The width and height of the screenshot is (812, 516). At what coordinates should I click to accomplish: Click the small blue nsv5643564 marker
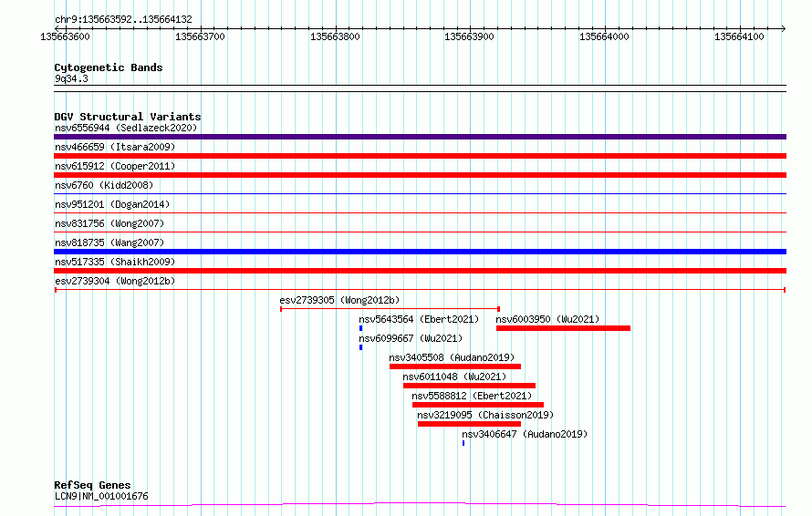pos(361,328)
